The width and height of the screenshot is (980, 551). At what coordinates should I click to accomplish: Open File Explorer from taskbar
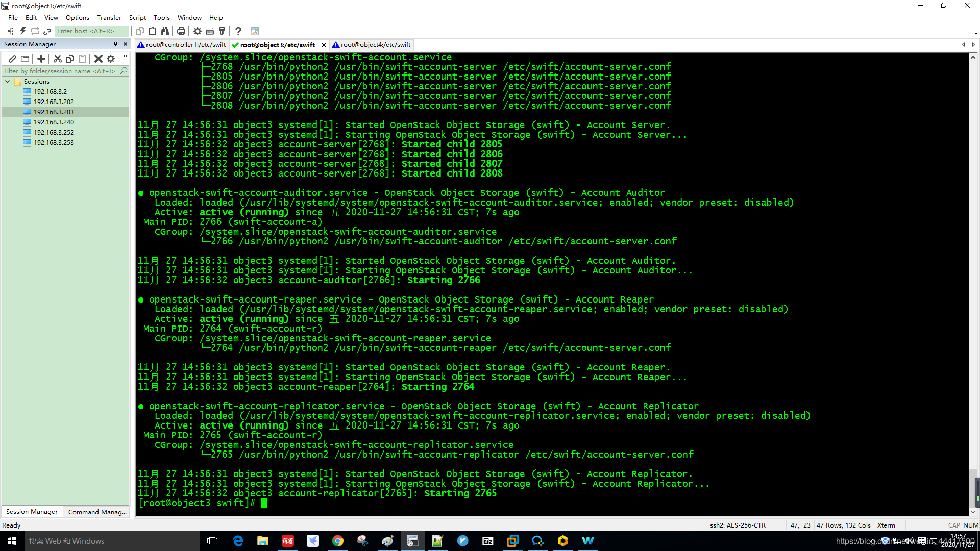263,541
